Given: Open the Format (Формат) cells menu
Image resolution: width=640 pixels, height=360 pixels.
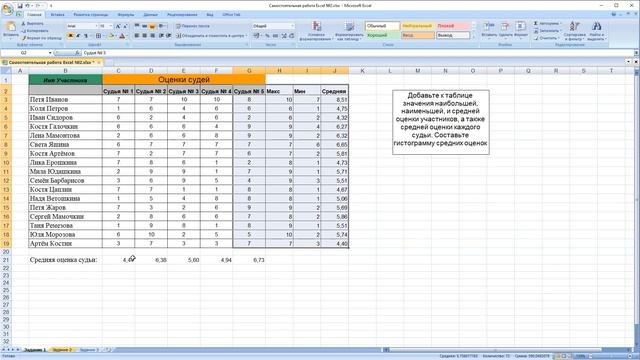Looking at the screenshot, I should (x=520, y=29).
